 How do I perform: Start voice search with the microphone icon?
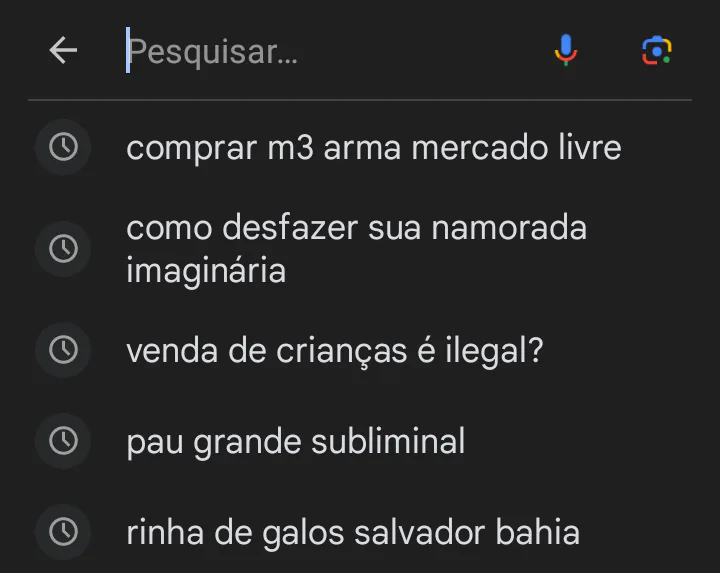coord(566,50)
